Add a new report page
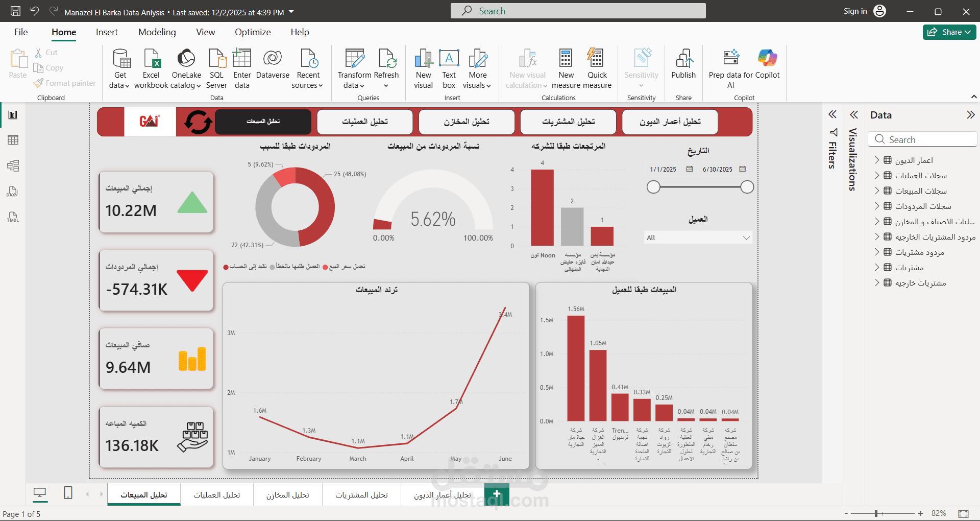 (497, 494)
